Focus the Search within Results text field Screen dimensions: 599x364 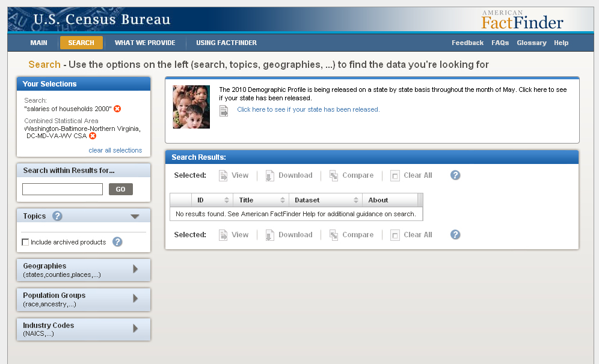pos(63,189)
